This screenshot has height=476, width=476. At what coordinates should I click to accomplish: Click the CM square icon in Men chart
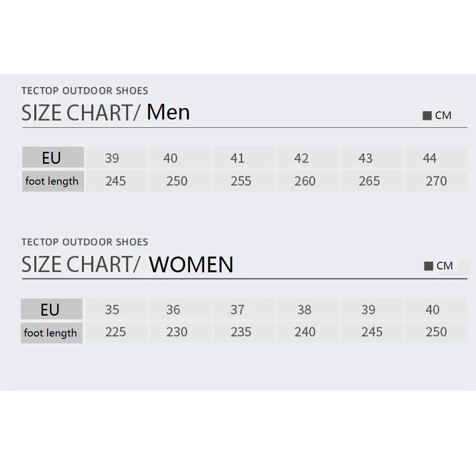[x=427, y=116]
